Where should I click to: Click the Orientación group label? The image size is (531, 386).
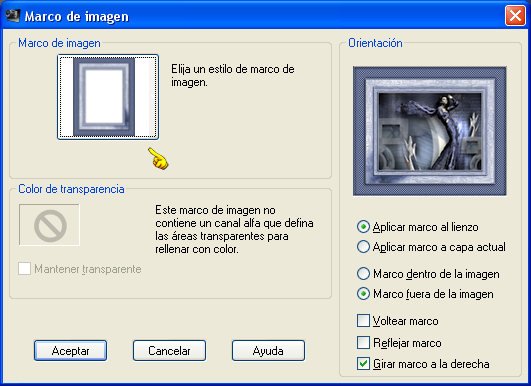[x=375, y=43]
